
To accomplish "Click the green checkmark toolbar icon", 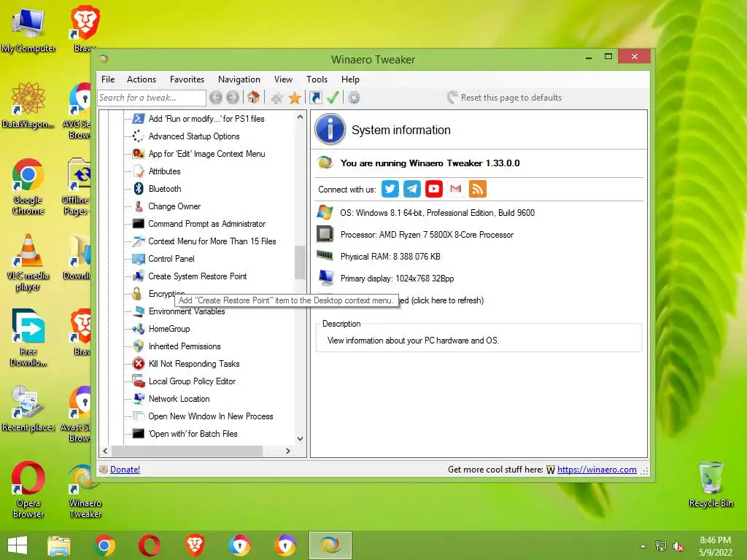I will [333, 98].
